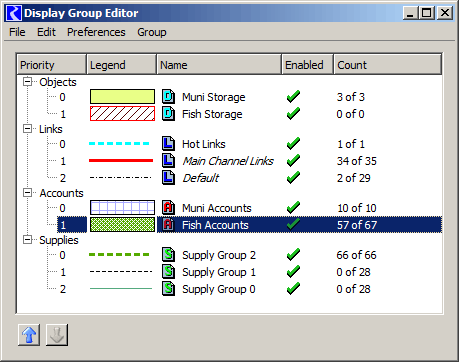Click the Fish Accounts account icon

point(168,225)
